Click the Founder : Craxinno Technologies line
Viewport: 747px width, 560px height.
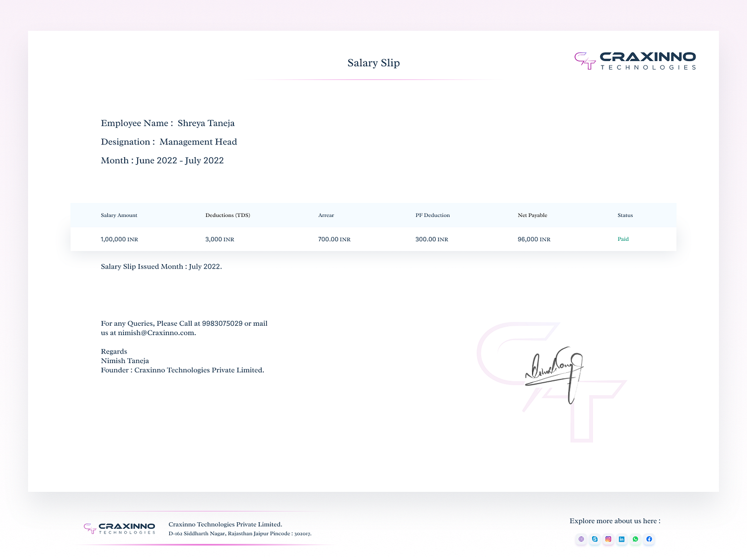pos(183,370)
